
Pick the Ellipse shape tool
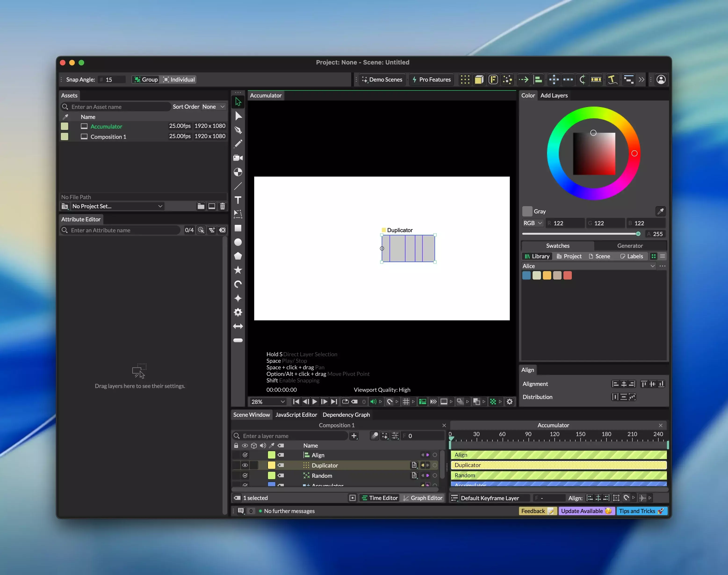click(x=238, y=242)
